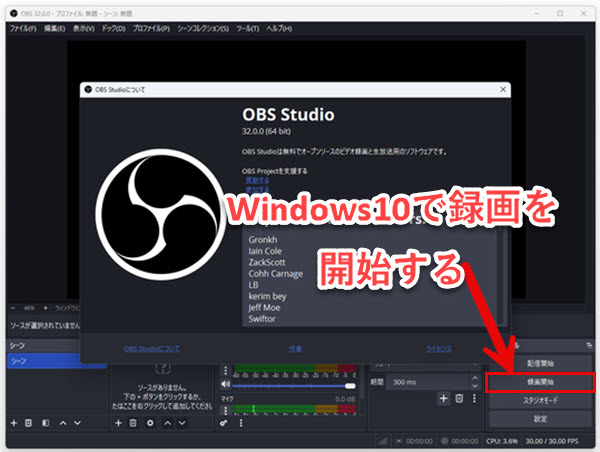
Task: Add a new scene with the plus icon
Action: tap(14, 423)
